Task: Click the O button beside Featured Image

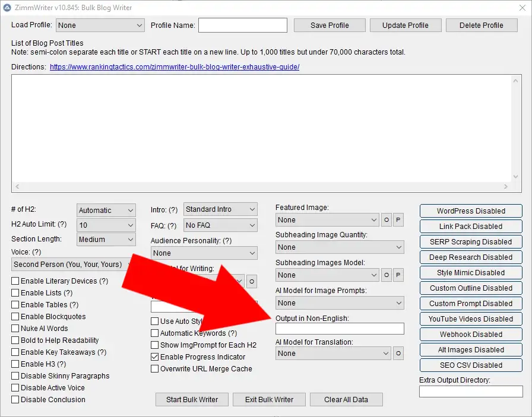Action: click(387, 220)
